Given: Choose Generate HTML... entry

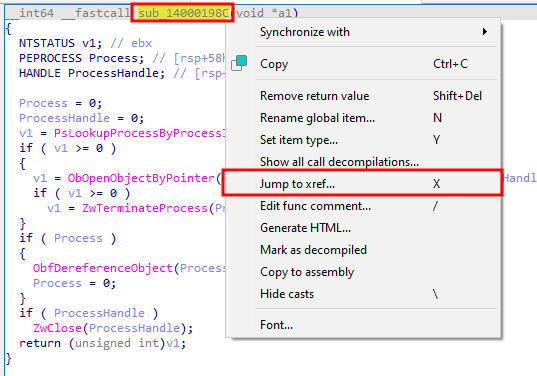Looking at the screenshot, I should (x=363, y=228).
